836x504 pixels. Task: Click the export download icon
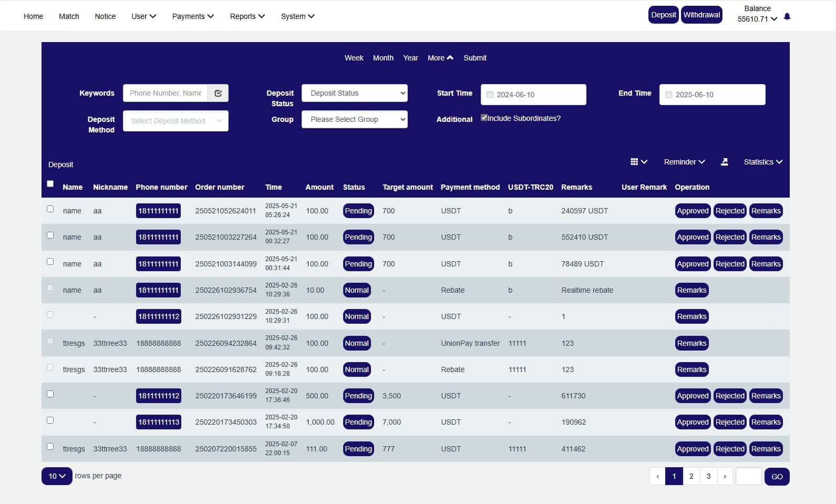click(724, 162)
